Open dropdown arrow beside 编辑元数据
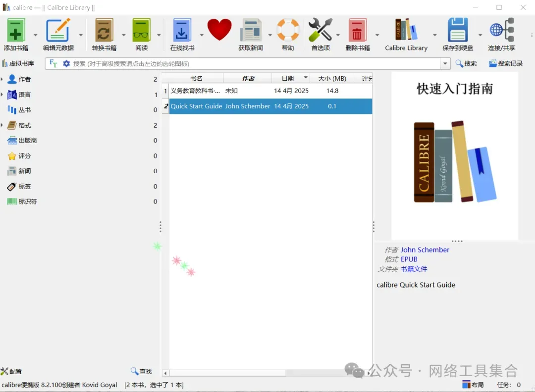The image size is (535, 392). click(x=81, y=35)
